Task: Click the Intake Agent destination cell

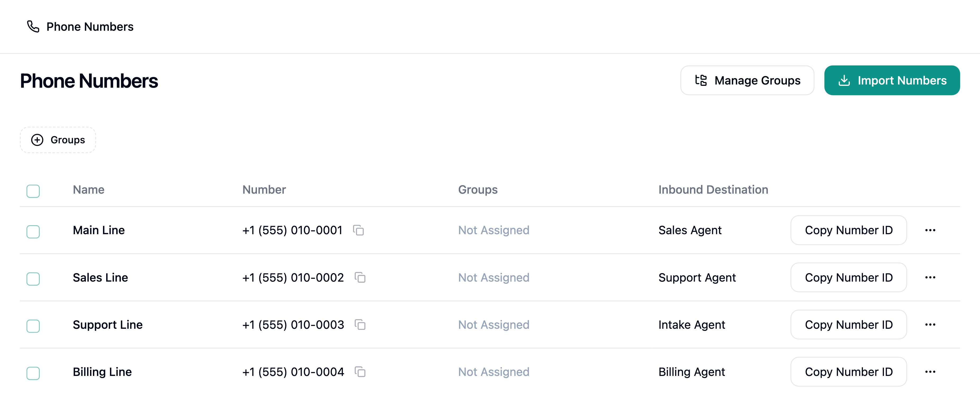Action: [692, 325]
